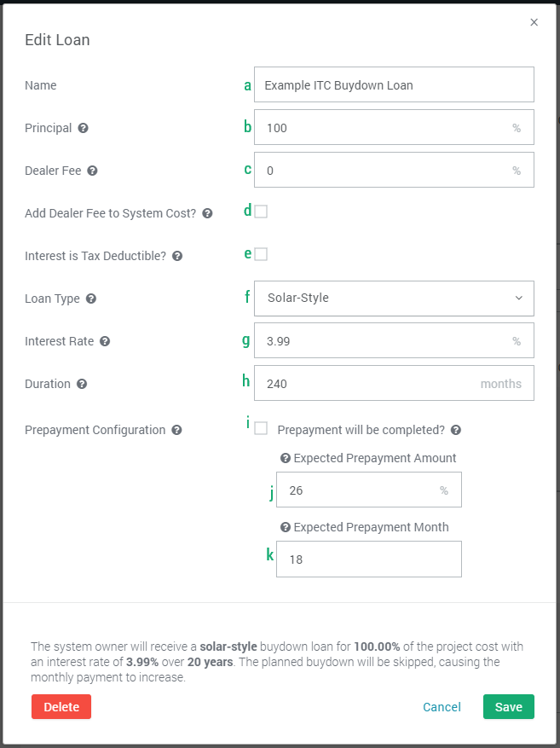Screen dimensions: 560x748
Task: Click help icon for Add Dealer Fee to System Cost
Action: 208,213
